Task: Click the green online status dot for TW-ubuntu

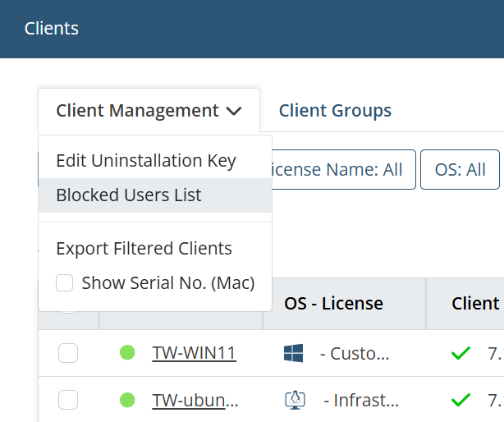Action: [x=127, y=400]
